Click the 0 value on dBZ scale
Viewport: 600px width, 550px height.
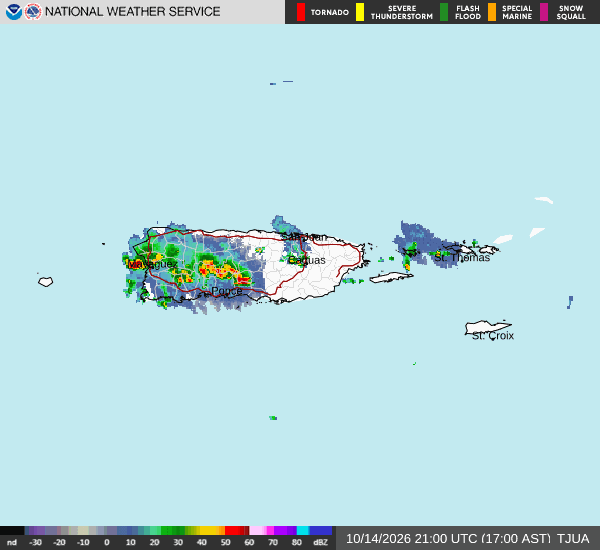click(x=107, y=542)
